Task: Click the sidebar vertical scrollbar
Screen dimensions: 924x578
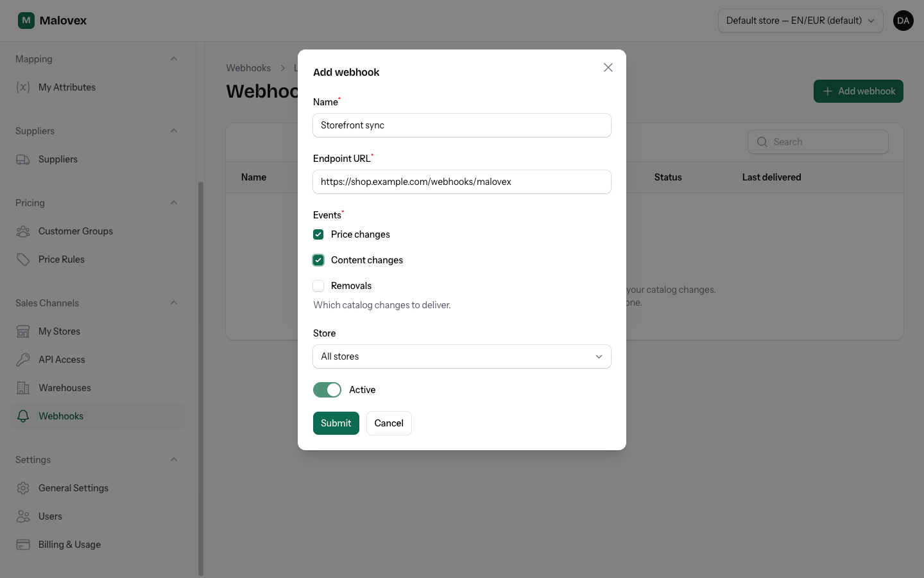Action: [x=201, y=379]
